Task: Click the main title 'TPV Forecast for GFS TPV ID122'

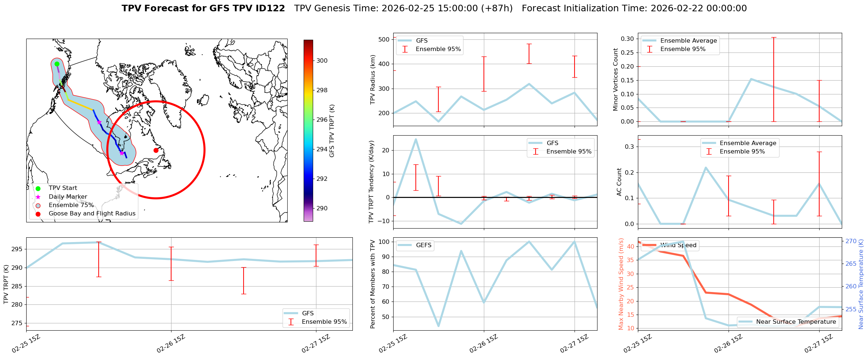Action: [x=203, y=8]
